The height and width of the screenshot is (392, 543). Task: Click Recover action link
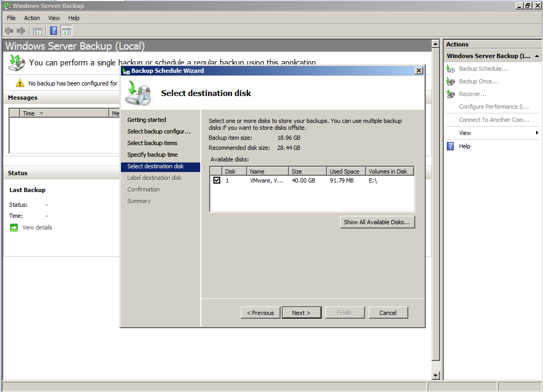[x=473, y=94]
